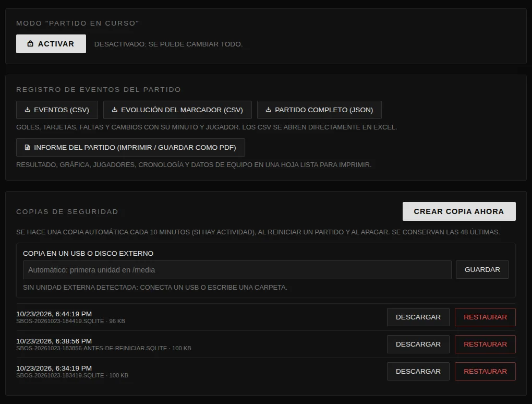Activate the Partido en Curso mode
This screenshot has width=532, height=404.
click(x=51, y=44)
